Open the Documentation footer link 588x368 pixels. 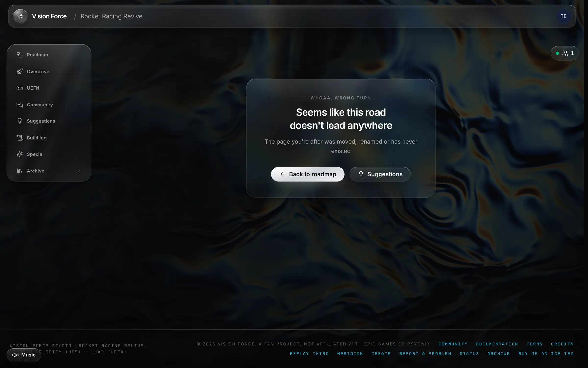pyautogui.click(x=497, y=344)
